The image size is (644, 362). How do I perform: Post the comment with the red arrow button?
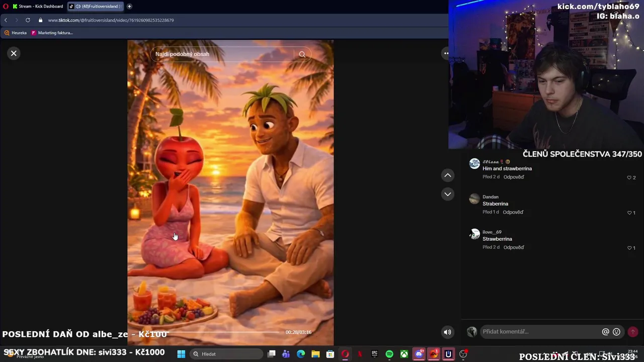pyautogui.click(x=632, y=332)
